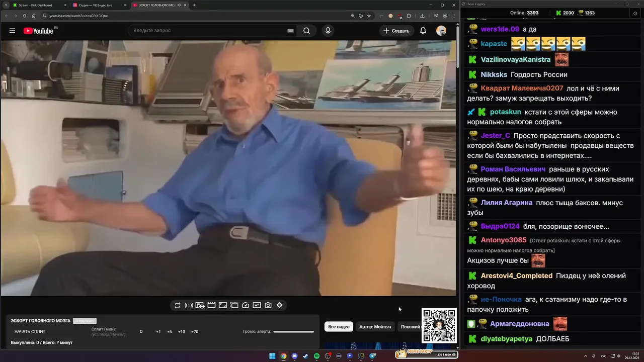The width and height of the screenshot is (644, 362).
Task: Add +10 minutes to split
Action: click(x=182, y=332)
